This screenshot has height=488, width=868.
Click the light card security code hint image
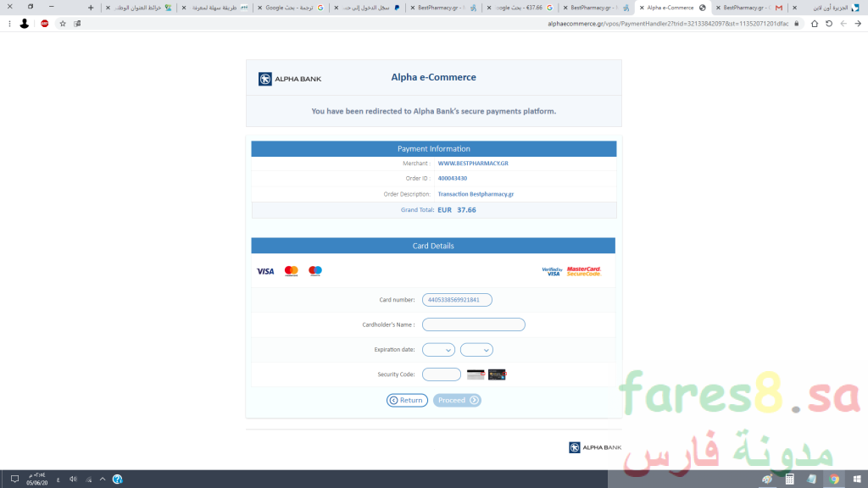476,374
